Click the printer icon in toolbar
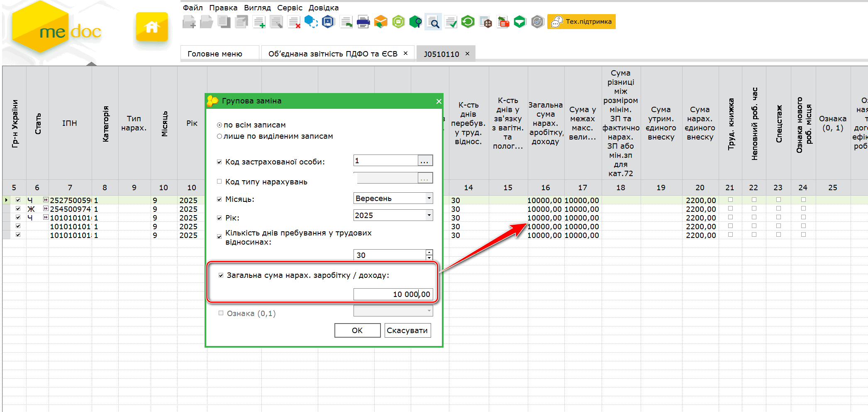Viewport: 868px width, 412px height. pyautogui.click(x=363, y=22)
